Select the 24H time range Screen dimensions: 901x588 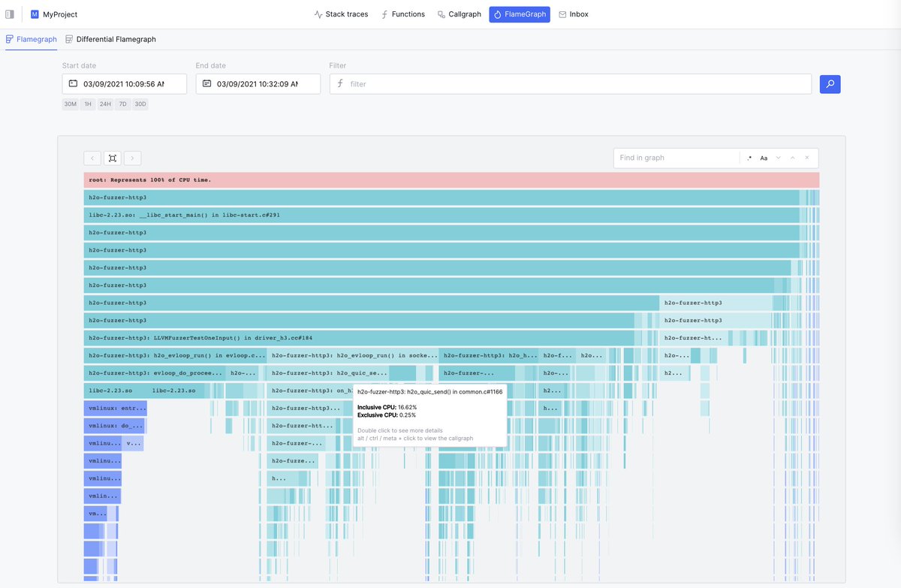point(105,104)
